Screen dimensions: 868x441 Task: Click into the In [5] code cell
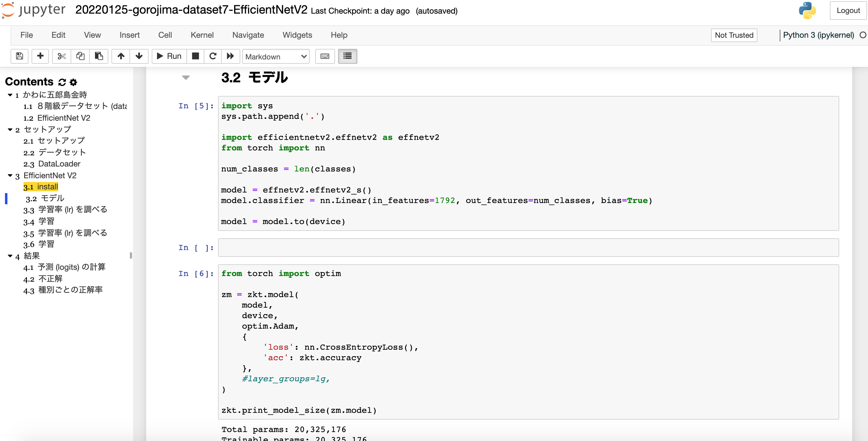pyautogui.click(x=528, y=163)
